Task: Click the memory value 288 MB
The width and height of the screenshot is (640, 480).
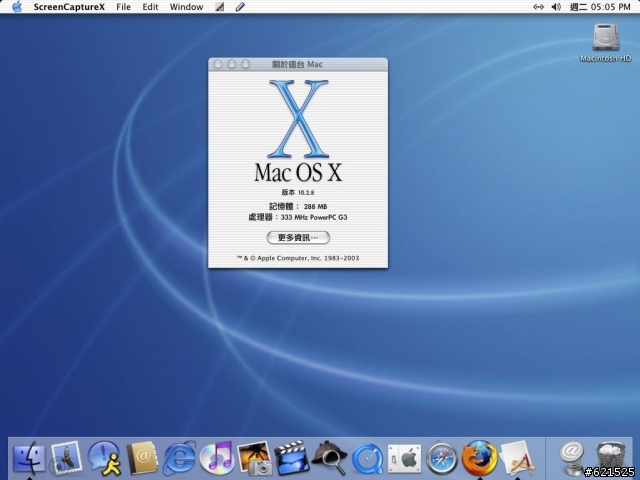Action: [315, 207]
